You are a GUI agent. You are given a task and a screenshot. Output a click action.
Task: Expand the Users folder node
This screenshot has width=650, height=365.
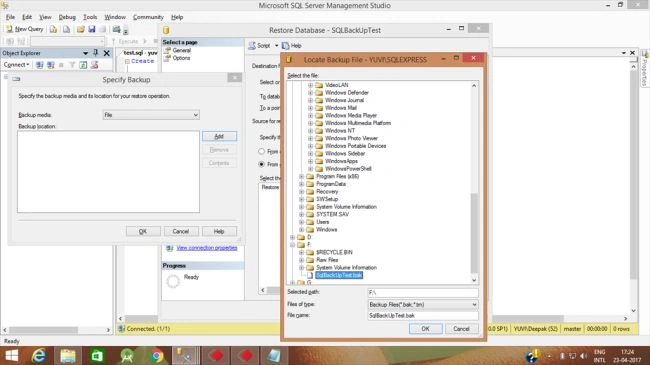tap(301, 222)
